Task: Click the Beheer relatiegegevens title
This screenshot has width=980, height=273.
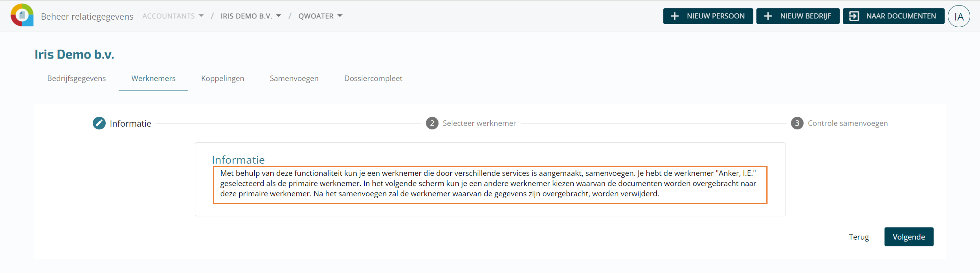Action: [x=87, y=16]
